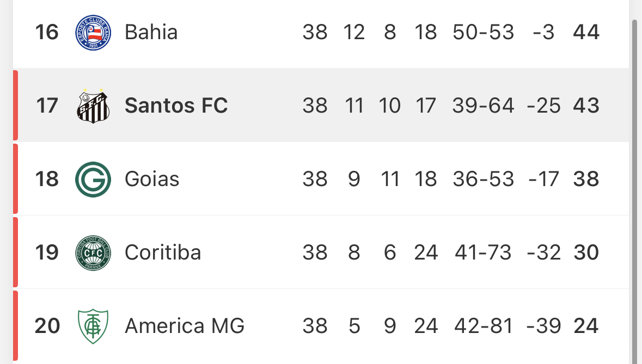Click the red relegation marker beside Coritiba
The image size is (642, 364).
(x=16, y=252)
